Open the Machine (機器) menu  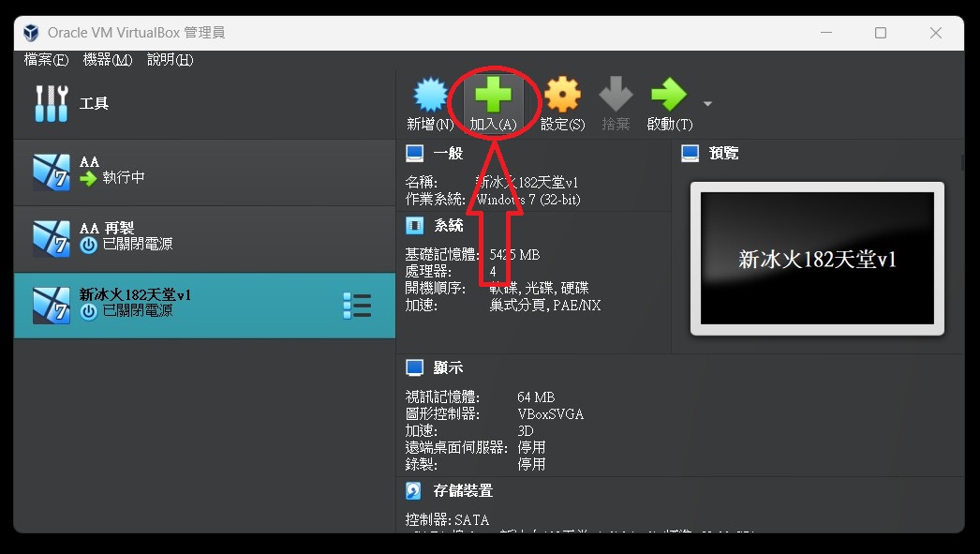(108, 60)
